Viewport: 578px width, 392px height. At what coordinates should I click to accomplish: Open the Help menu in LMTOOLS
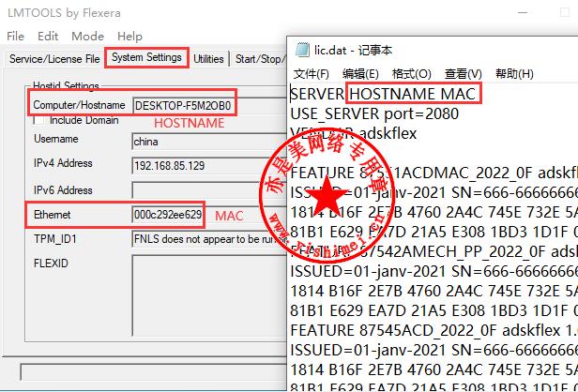click(129, 36)
